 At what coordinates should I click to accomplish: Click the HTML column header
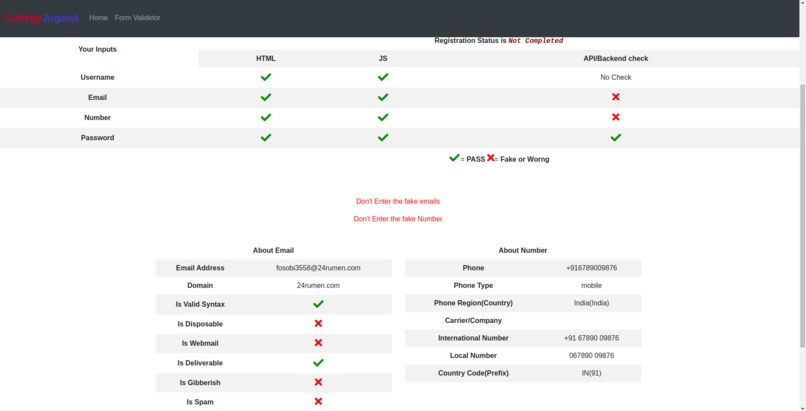click(x=266, y=59)
